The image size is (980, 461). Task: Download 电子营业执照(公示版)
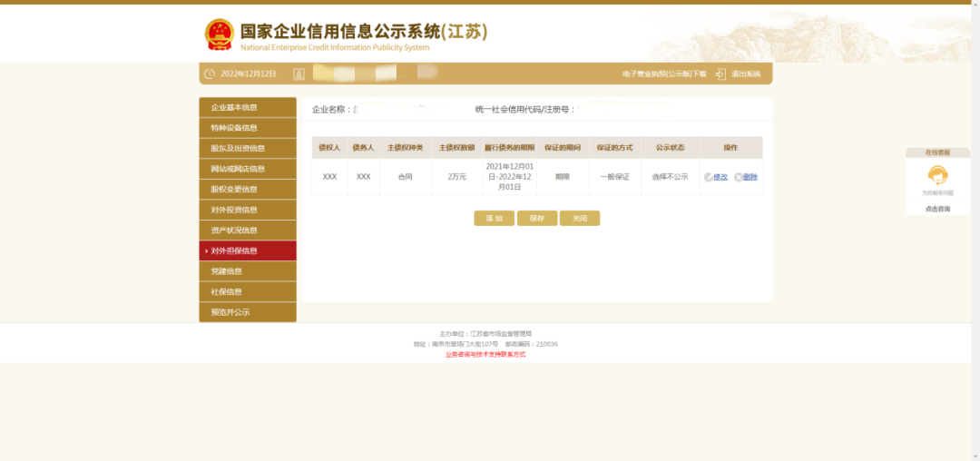pos(664,74)
